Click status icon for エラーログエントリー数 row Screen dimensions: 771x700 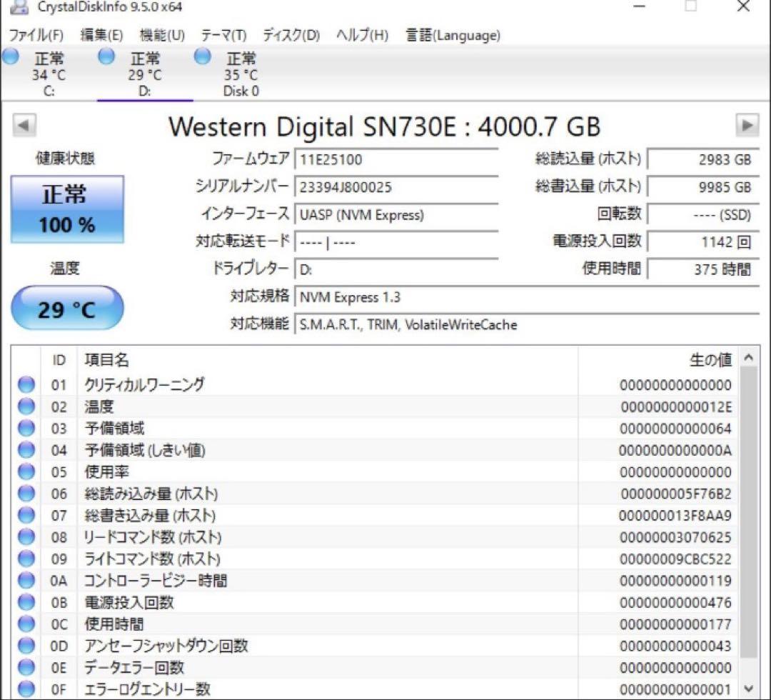pos(26,689)
